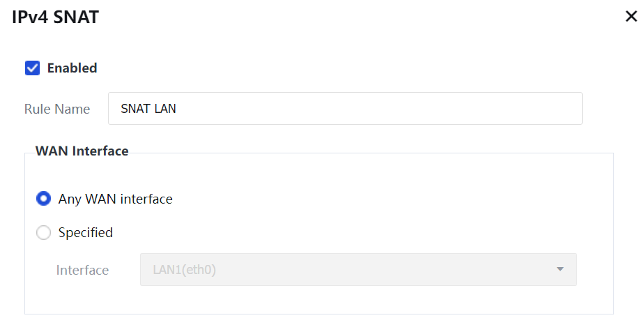The image size is (644, 334).
Task: Click the Interface field label
Action: click(82, 270)
